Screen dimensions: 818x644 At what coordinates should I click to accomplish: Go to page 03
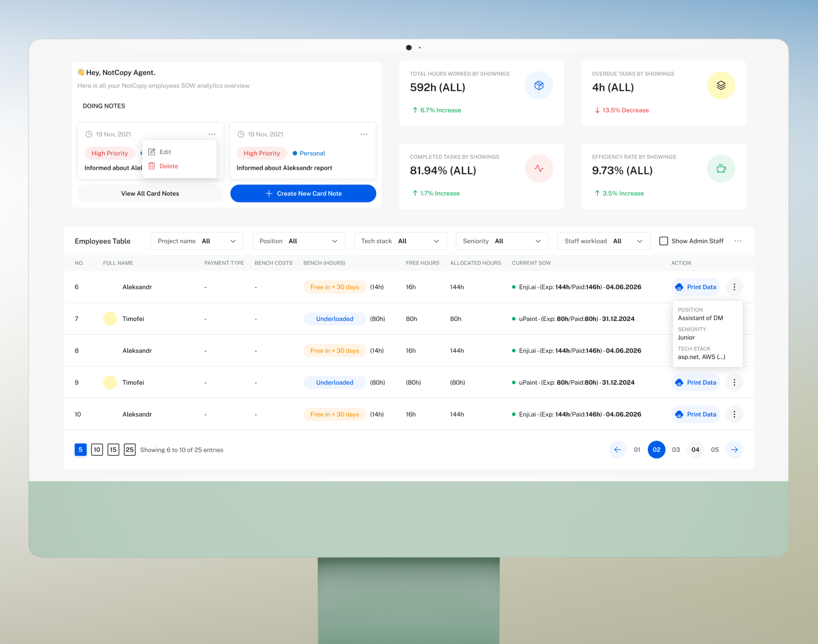pyautogui.click(x=676, y=450)
